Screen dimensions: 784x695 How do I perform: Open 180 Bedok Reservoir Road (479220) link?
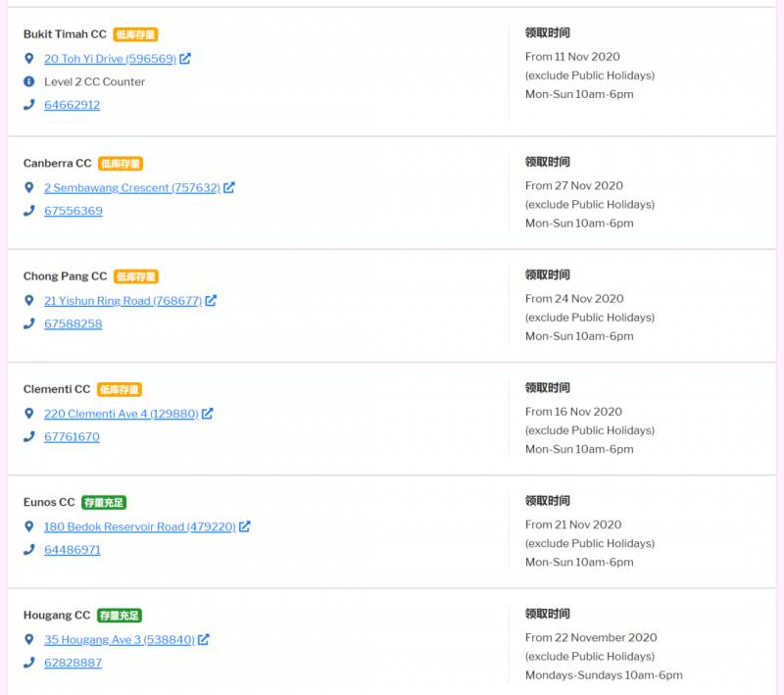tap(139, 526)
